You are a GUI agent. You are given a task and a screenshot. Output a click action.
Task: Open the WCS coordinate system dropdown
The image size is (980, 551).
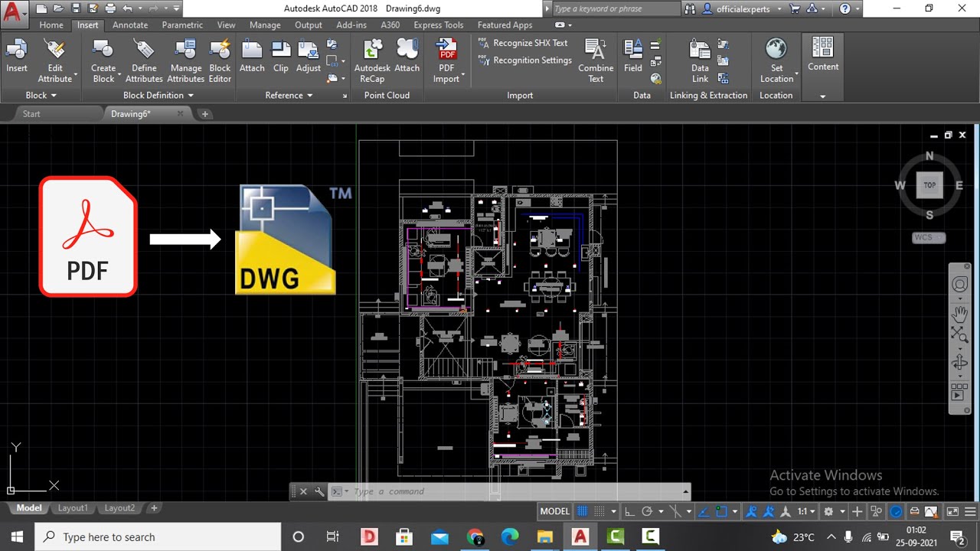click(x=929, y=237)
